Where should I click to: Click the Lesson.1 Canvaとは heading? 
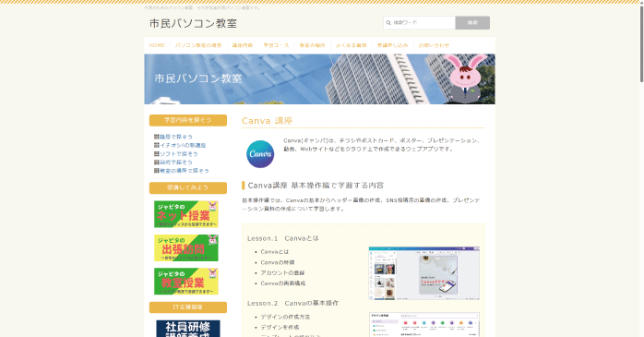click(283, 238)
